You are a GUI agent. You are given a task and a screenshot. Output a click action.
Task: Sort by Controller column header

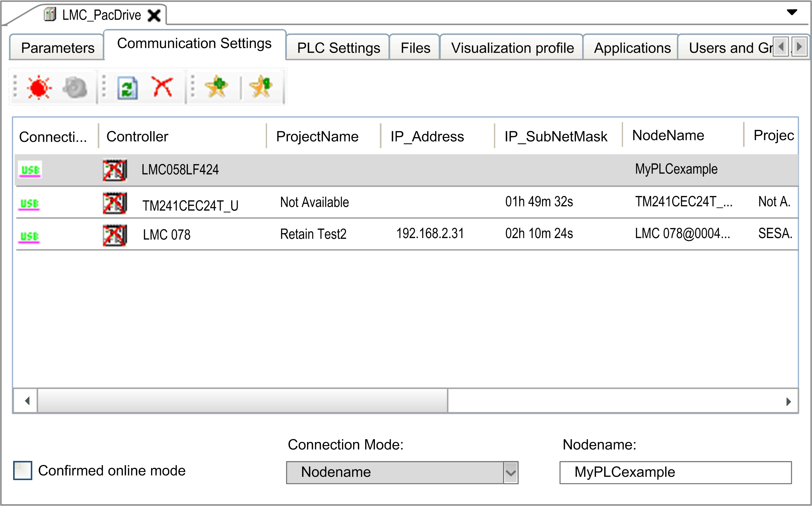coord(183,136)
